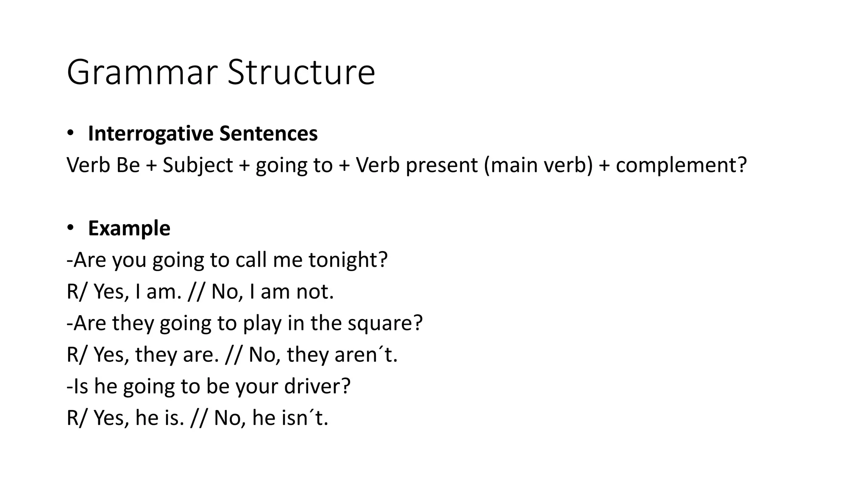The image size is (868, 488).
Task: Click the answer 'Yes, they are.'
Action: [x=156, y=355]
